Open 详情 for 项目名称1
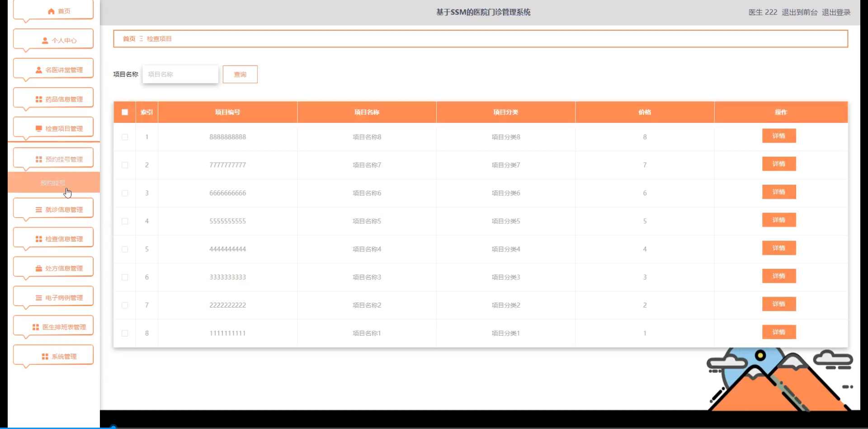Screen dimensions: 868x429 (779, 332)
